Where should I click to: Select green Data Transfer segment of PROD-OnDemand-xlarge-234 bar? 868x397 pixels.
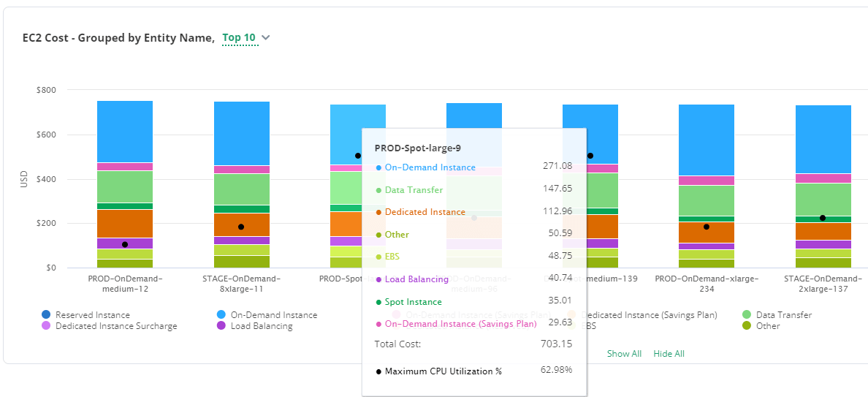pyautogui.click(x=707, y=200)
